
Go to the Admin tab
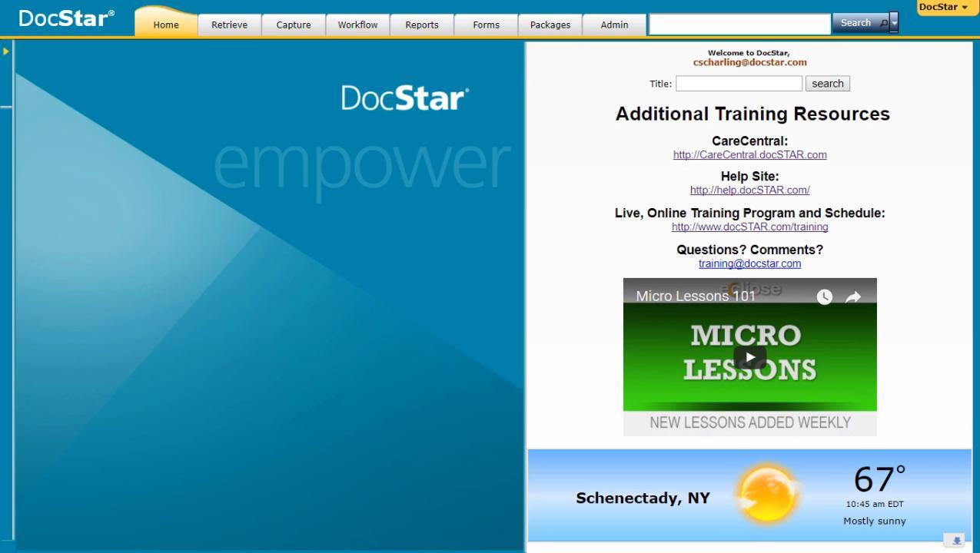pos(614,25)
